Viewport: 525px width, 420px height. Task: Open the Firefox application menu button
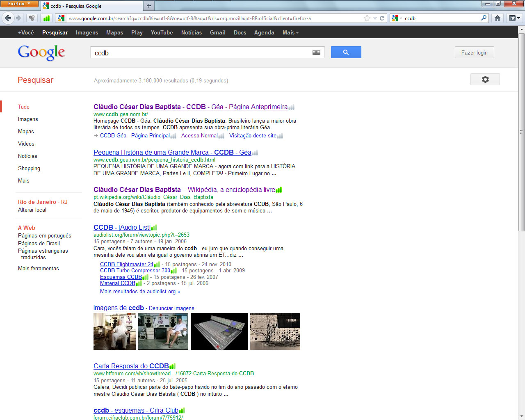tap(19, 4)
